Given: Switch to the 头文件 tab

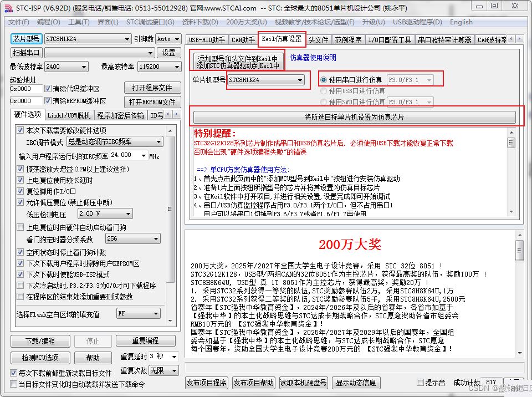Looking at the screenshot, I should coord(318,40).
